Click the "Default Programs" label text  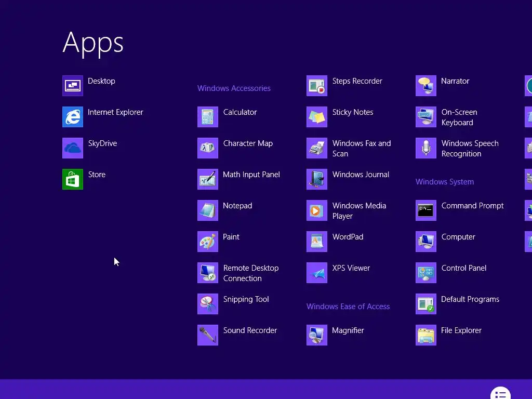tap(470, 300)
